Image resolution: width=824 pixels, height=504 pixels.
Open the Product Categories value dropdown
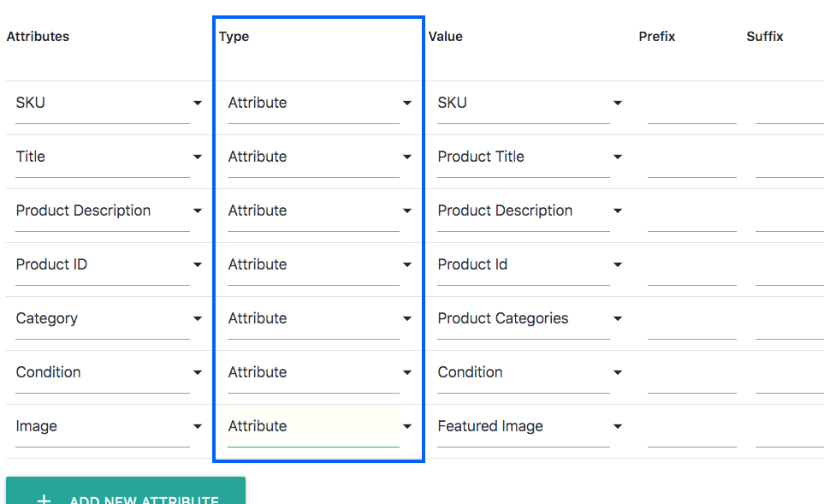pos(530,318)
